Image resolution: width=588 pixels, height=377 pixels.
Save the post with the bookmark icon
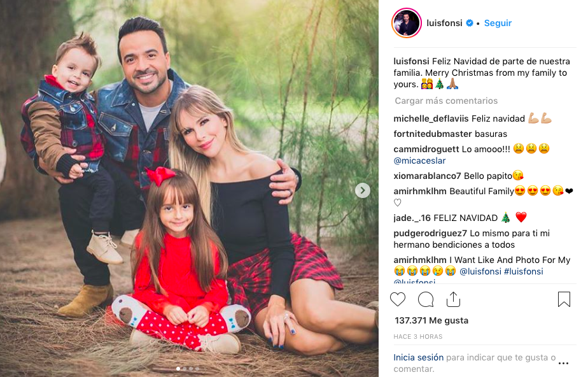[564, 299]
